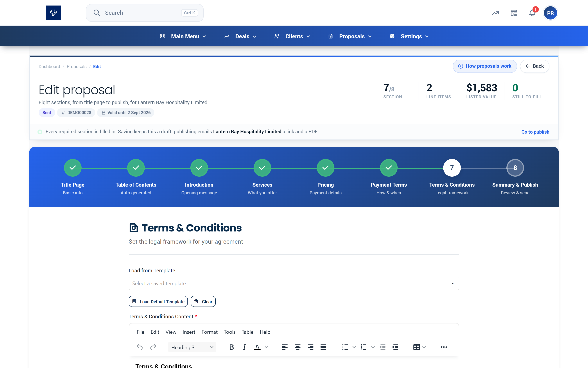Image resolution: width=588 pixels, height=368 pixels.
Task: Click the table insert icon
Action: coord(416,347)
